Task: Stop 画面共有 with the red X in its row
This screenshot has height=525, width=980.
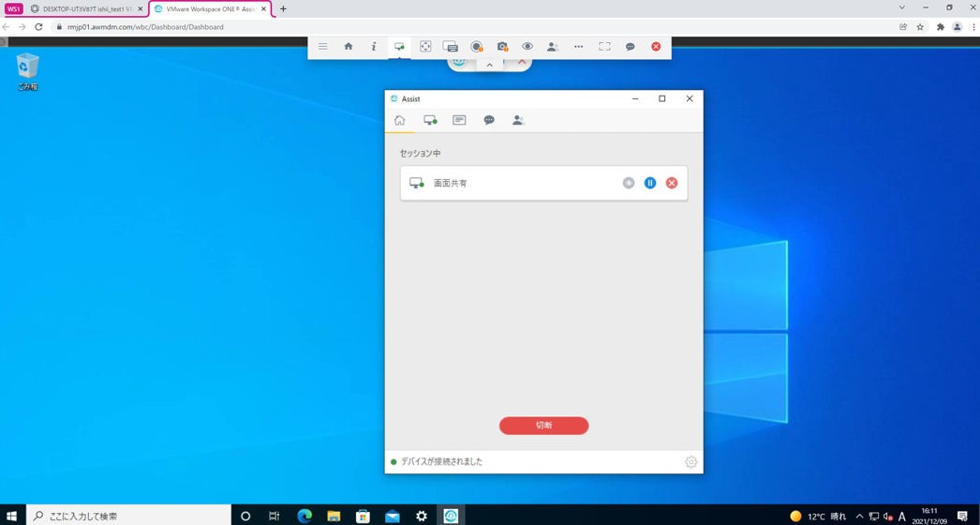Action: [672, 183]
